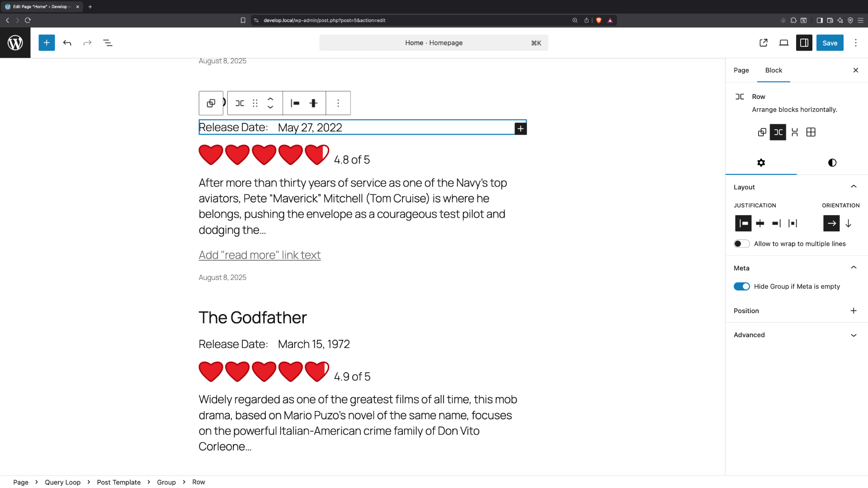Undo the last edit

pyautogui.click(x=67, y=42)
